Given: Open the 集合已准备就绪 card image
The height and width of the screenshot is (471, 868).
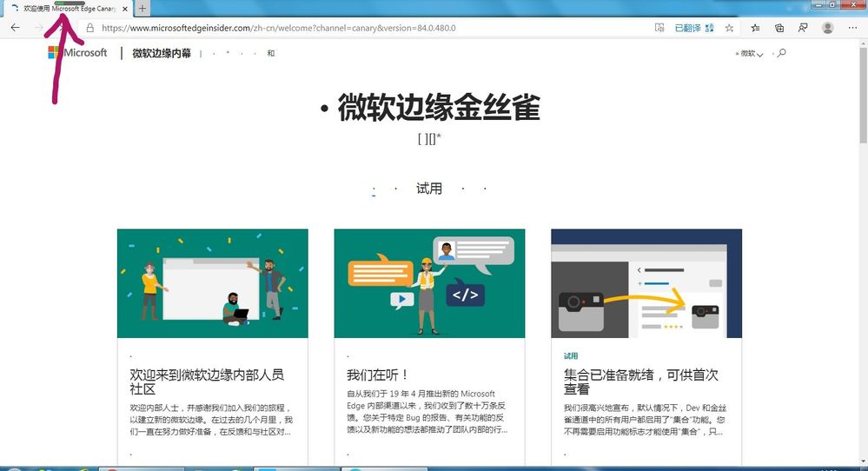Looking at the screenshot, I should [646, 283].
